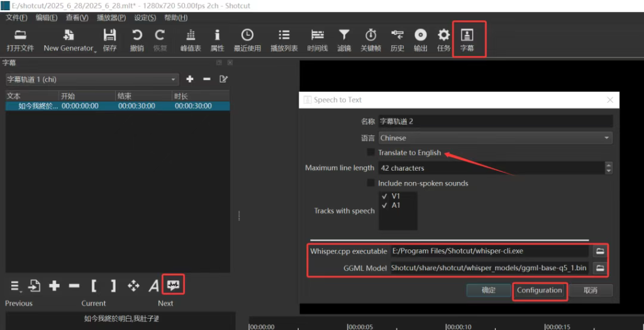Open the 任务 jobs panel

[443, 40]
